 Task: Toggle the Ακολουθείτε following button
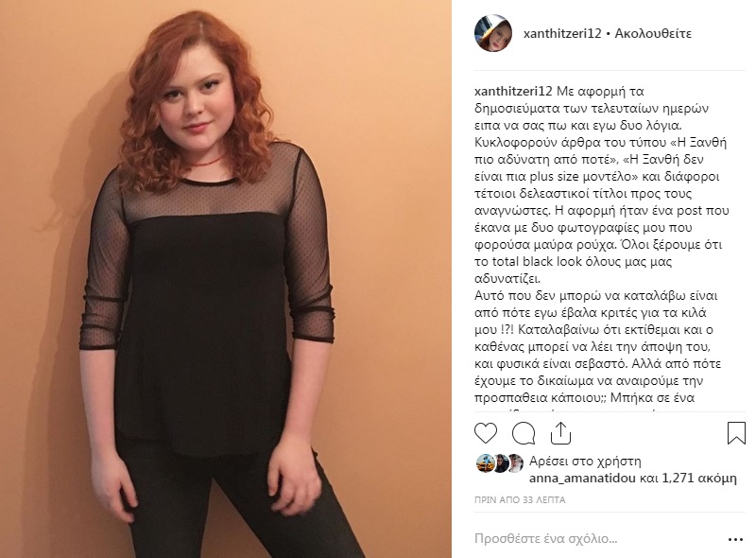click(653, 33)
